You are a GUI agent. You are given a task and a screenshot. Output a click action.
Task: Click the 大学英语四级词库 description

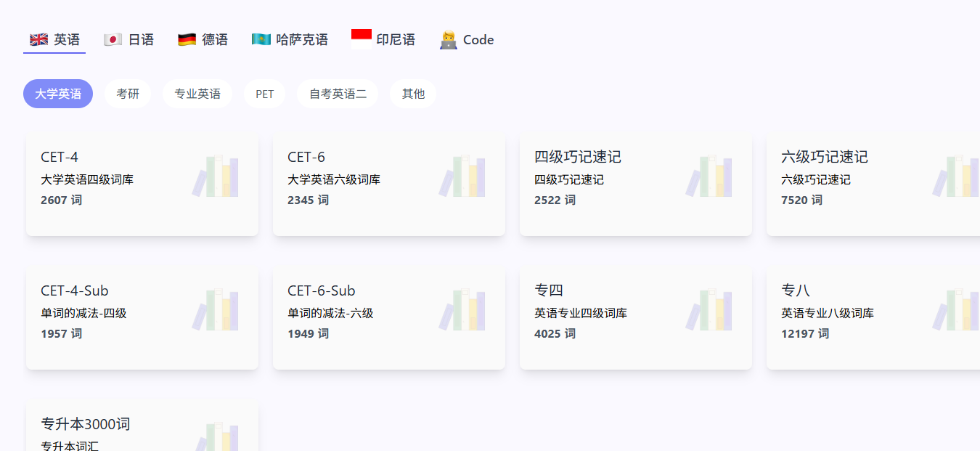pos(87,179)
